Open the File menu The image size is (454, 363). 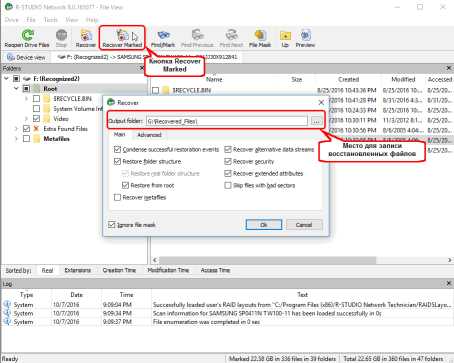pos(31,20)
